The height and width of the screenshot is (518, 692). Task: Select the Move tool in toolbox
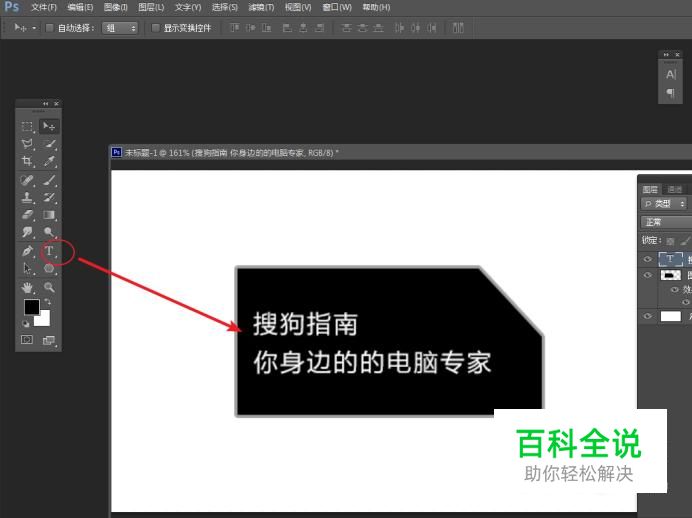click(49, 127)
